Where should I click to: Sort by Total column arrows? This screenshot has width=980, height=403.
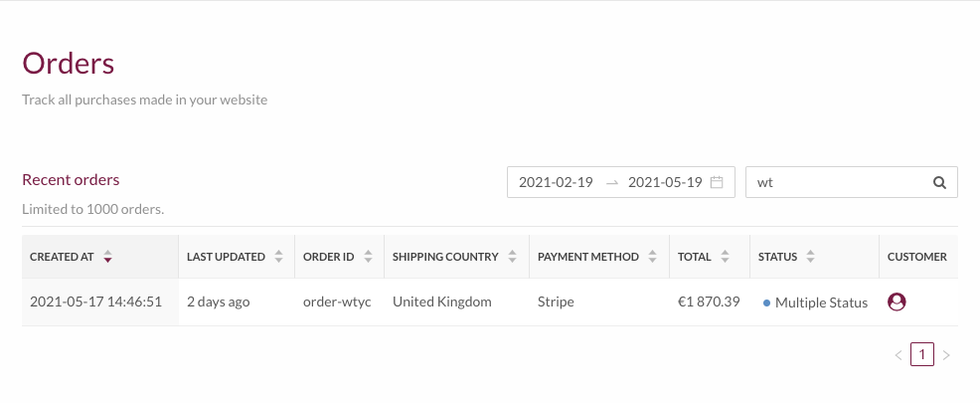[x=725, y=257]
